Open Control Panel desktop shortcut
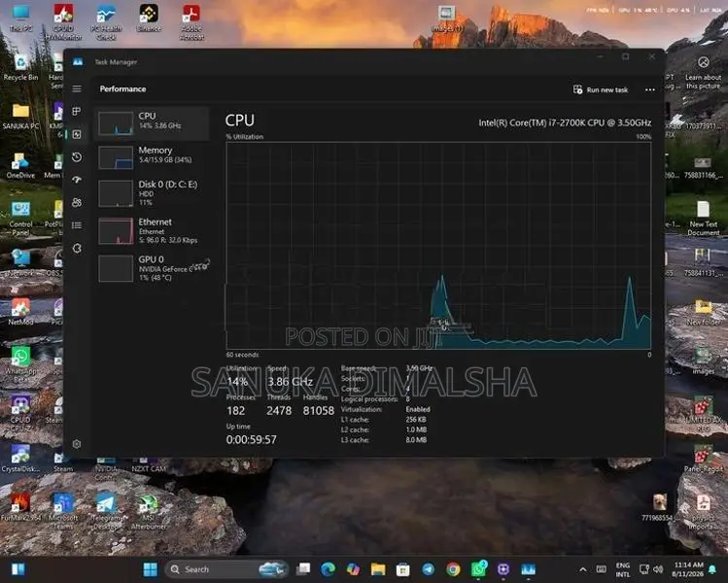This screenshot has height=583, width=728. click(20, 219)
